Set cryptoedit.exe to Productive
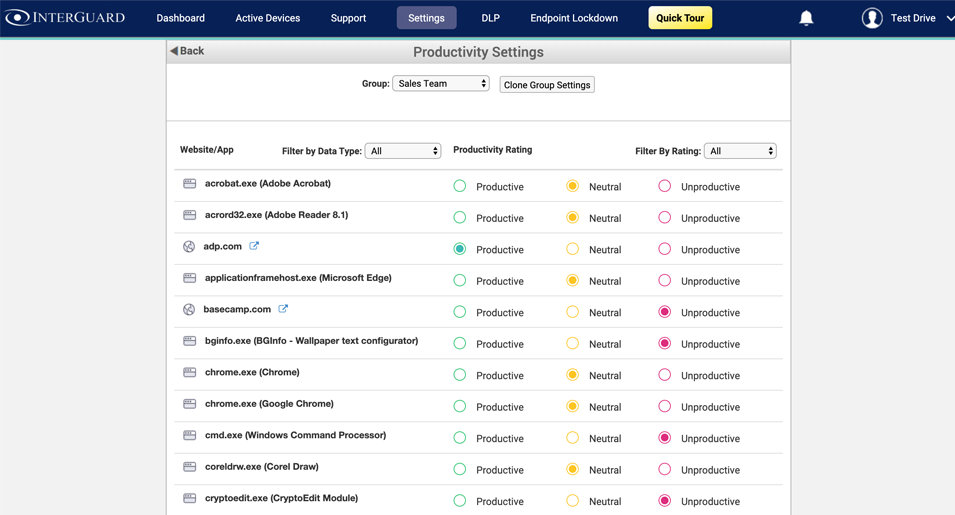The height and width of the screenshot is (515, 955). click(x=460, y=501)
